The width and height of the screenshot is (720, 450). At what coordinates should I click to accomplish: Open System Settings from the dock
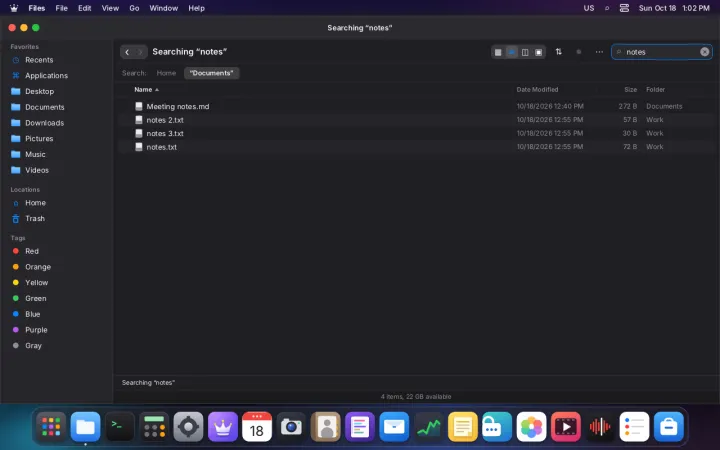(x=188, y=427)
